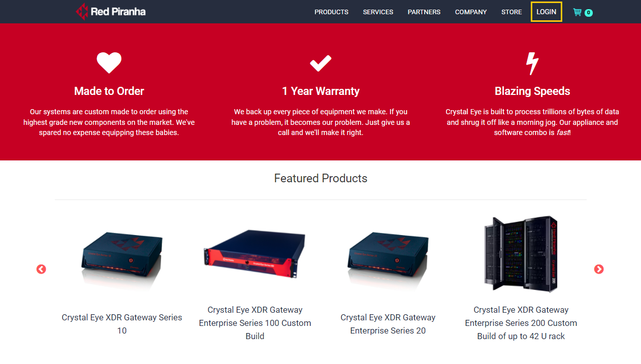This screenshot has width=641, height=364.
Task: Open Crystal Eye XDR Gateway Series 10 link
Action: tap(122, 324)
